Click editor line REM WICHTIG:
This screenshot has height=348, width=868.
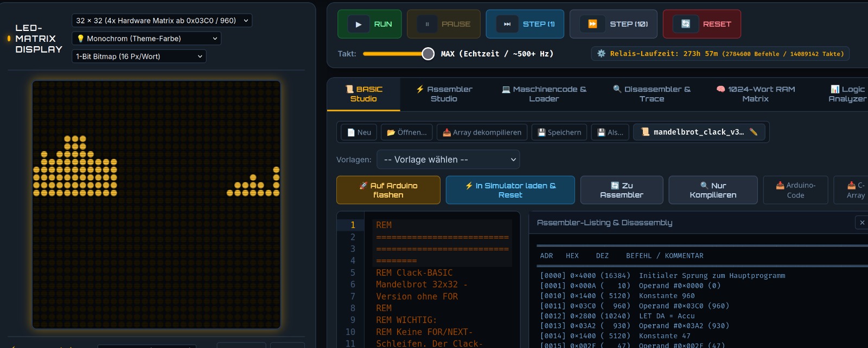pos(406,320)
